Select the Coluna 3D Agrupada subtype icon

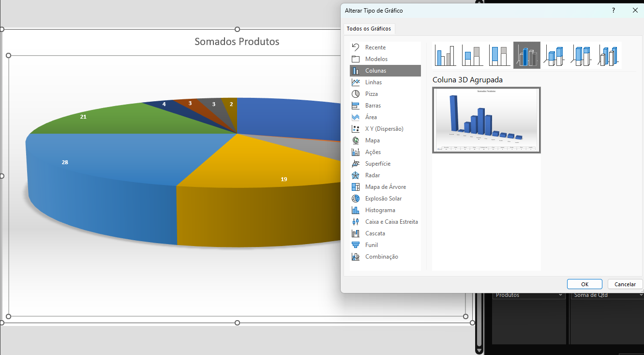527,55
